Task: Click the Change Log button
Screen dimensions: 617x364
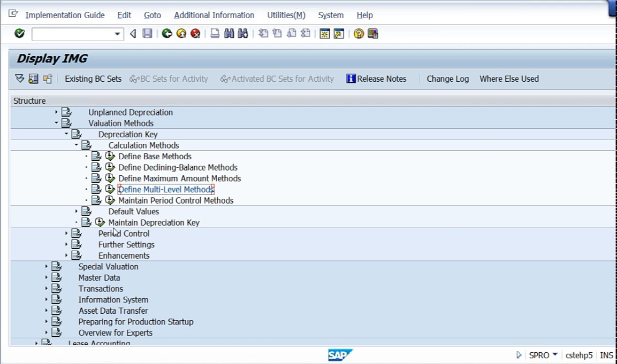Action: (448, 79)
